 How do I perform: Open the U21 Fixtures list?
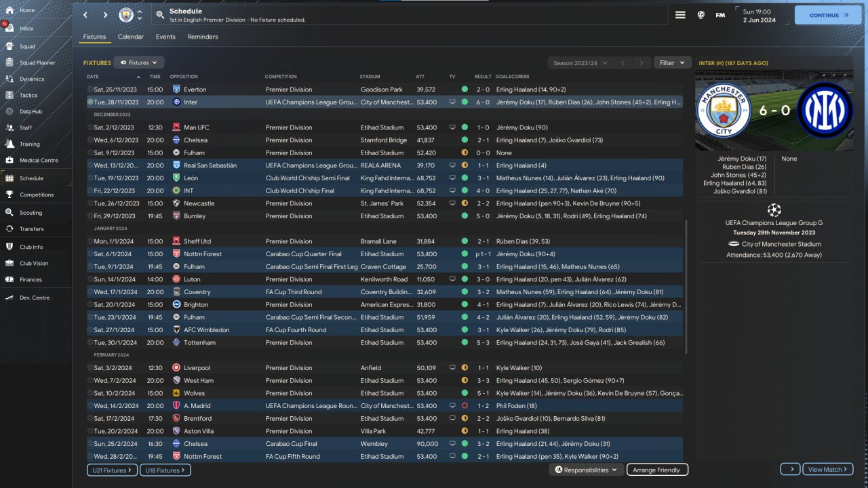[x=112, y=470]
